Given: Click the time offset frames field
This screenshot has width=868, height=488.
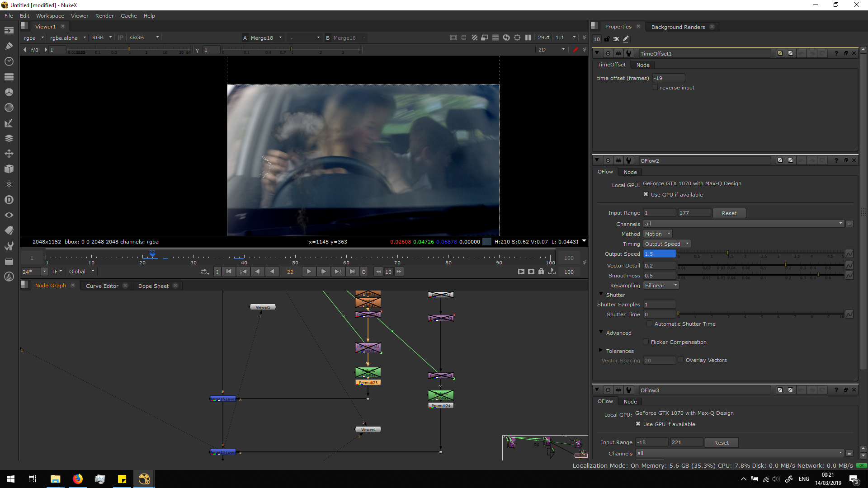Looking at the screenshot, I should point(668,78).
